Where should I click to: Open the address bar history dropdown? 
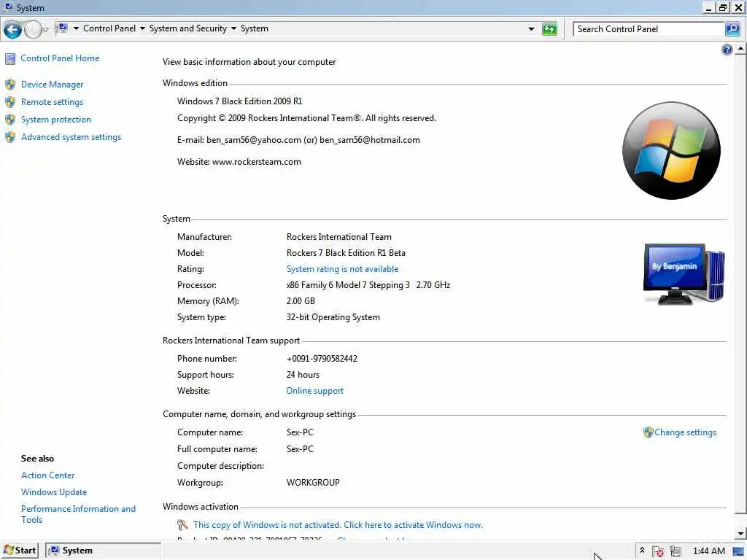[x=531, y=29]
